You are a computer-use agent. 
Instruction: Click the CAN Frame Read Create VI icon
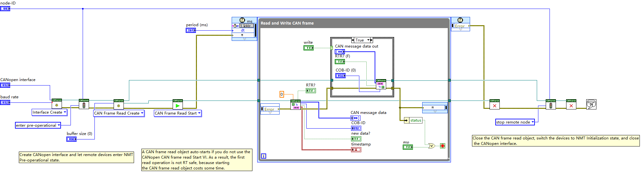[x=119, y=104]
